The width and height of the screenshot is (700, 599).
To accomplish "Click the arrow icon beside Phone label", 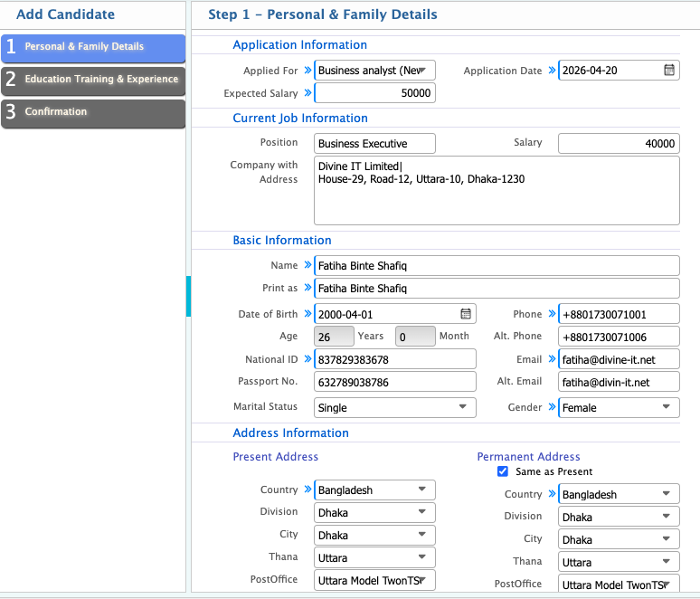I will [552, 314].
